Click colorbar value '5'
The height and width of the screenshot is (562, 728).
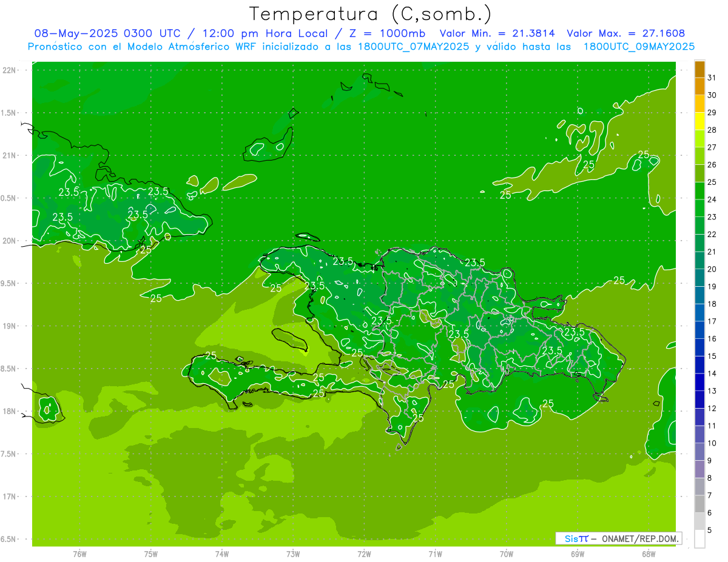pos(709,530)
